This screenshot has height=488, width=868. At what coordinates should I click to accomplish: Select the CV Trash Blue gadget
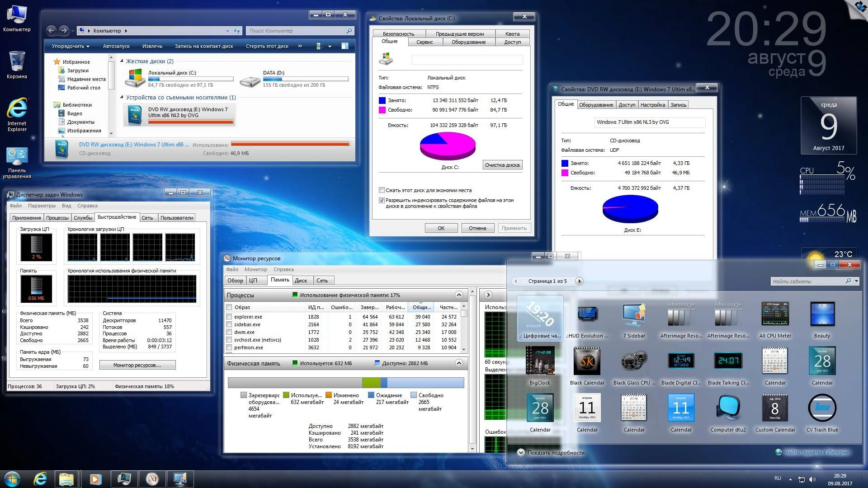click(822, 412)
